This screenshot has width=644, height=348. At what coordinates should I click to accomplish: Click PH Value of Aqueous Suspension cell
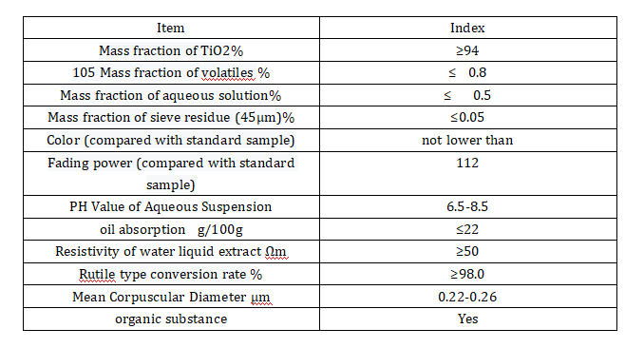tap(171, 206)
